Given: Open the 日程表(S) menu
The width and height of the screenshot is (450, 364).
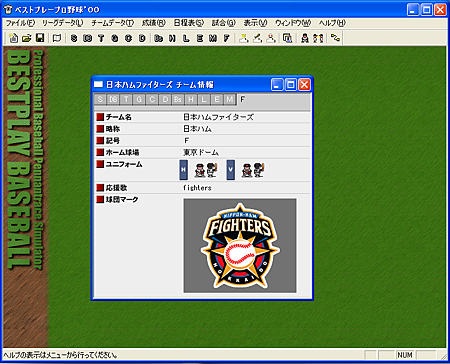Looking at the screenshot, I should (x=189, y=23).
